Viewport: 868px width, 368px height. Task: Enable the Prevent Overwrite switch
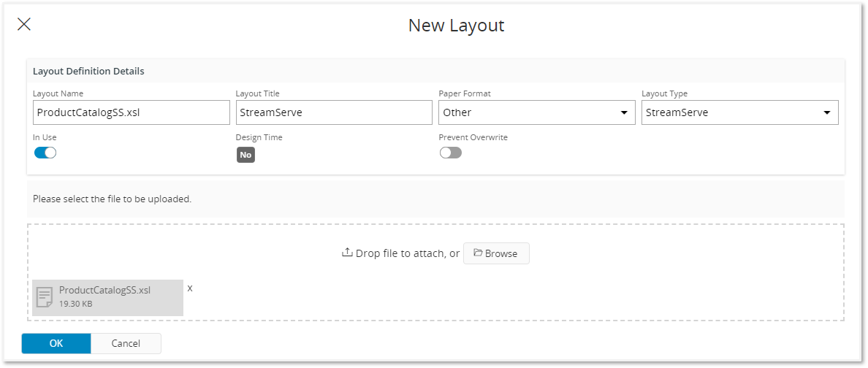(x=450, y=153)
